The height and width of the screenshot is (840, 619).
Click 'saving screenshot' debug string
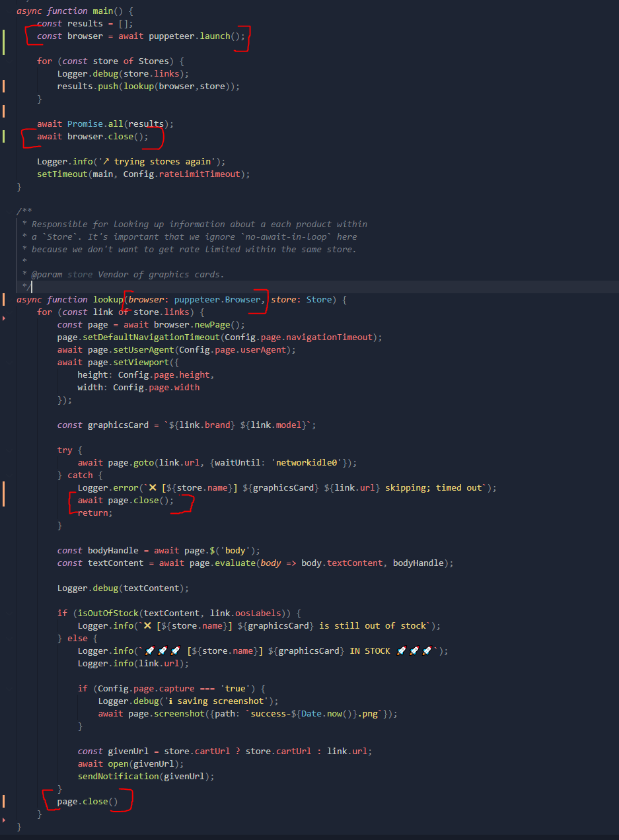point(220,701)
